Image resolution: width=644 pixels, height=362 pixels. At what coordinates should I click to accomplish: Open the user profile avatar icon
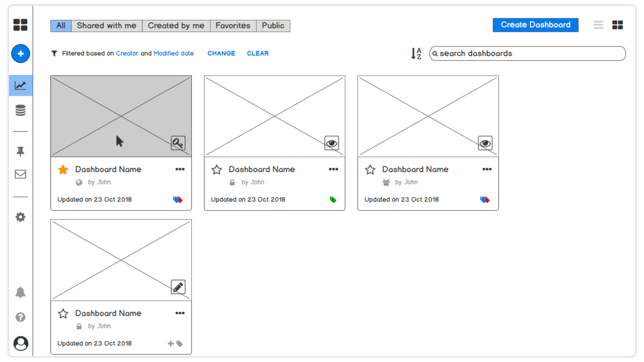coord(21,343)
